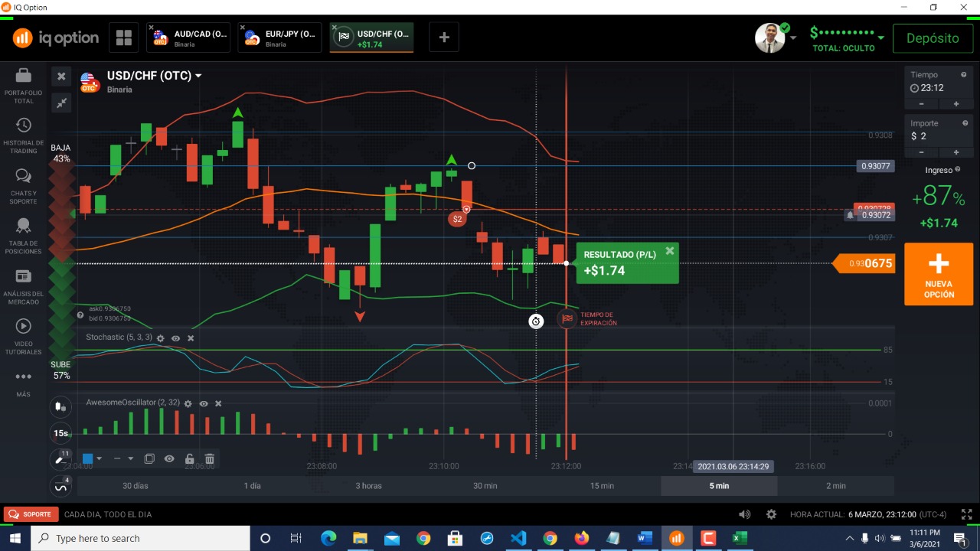
Task: Expand the USD/CHF (OTC) asset dropdown
Action: tap(198, 76)
